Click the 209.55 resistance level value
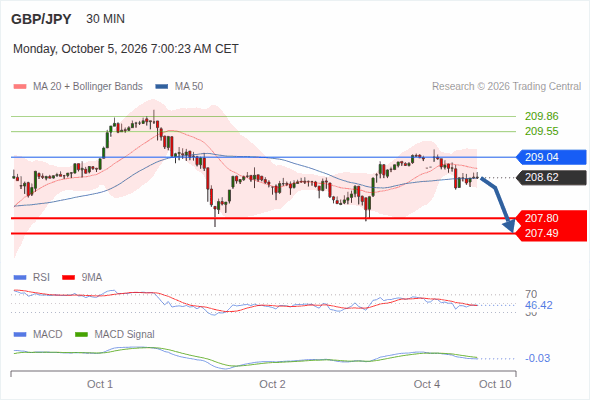The width and height of the screenshot is (590, 400). click(541, 131)
